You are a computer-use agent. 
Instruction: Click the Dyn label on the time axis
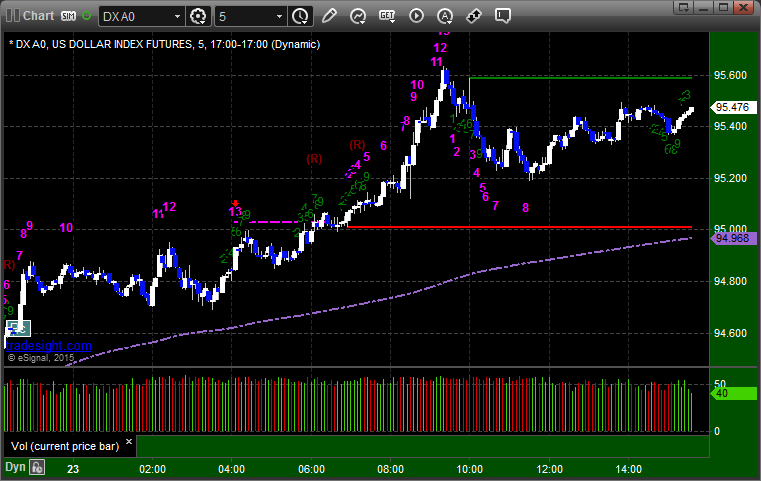point(15,467)
